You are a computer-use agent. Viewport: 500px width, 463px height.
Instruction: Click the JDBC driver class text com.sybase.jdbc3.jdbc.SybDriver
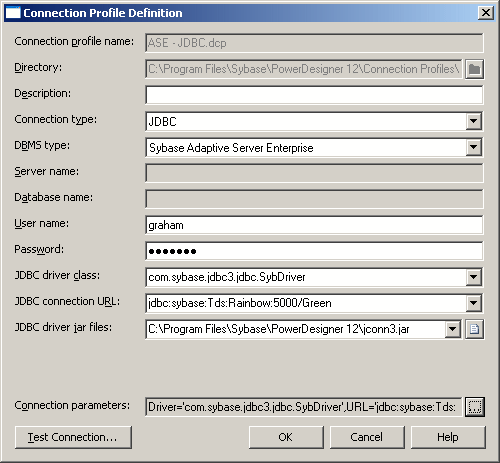227,277
